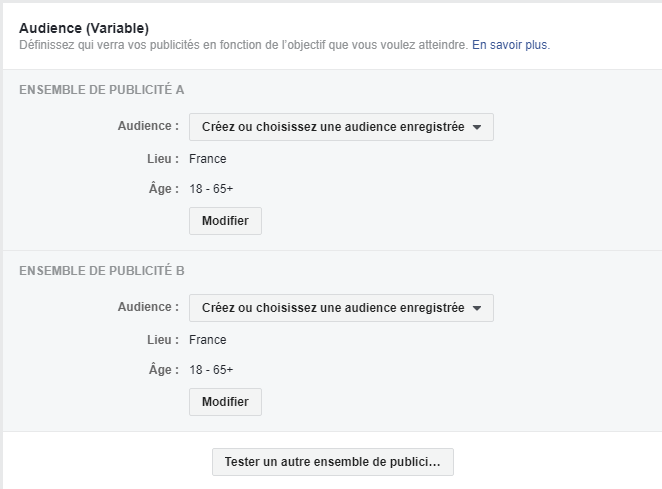Open the Audience dropdown in ad set B
The image size is (662, 489).
[x=340, y=308]
